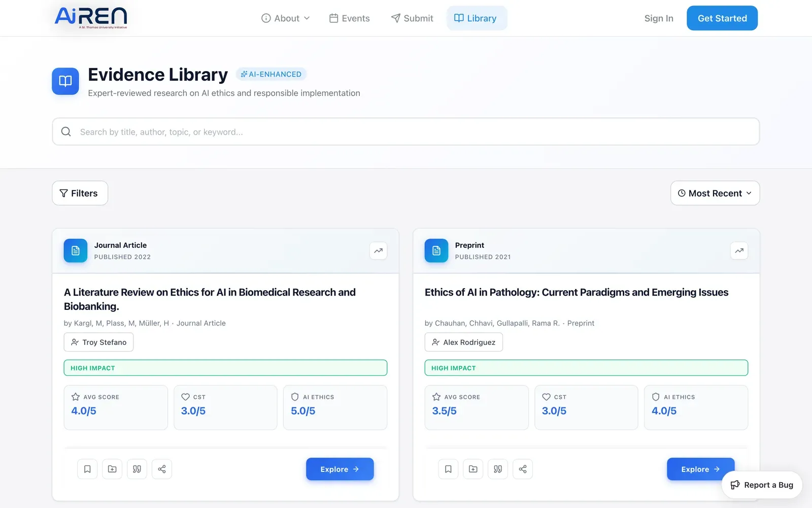Click the Preprint document icon

[436, 250]
